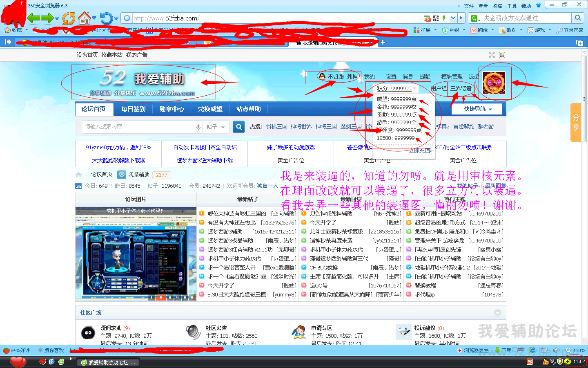
Task: Open 天天酷跑破解版下载器 ad link
Action: tap(119, 160)
